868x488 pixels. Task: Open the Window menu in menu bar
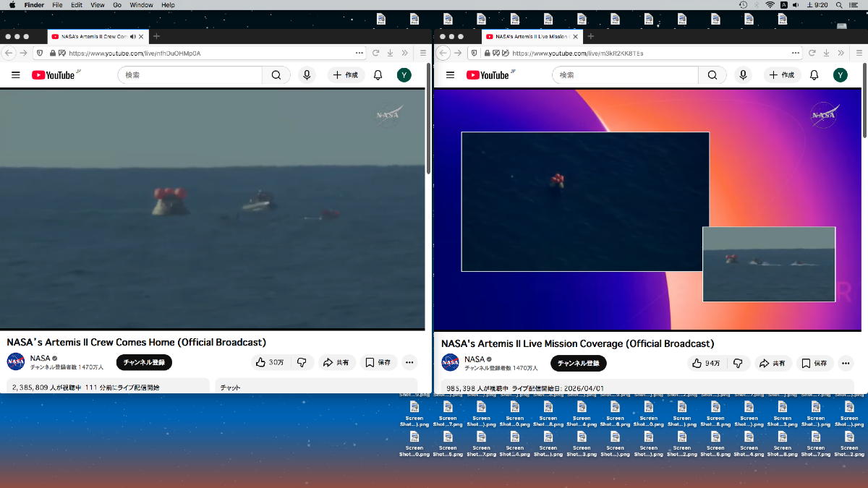pos(141,4)
